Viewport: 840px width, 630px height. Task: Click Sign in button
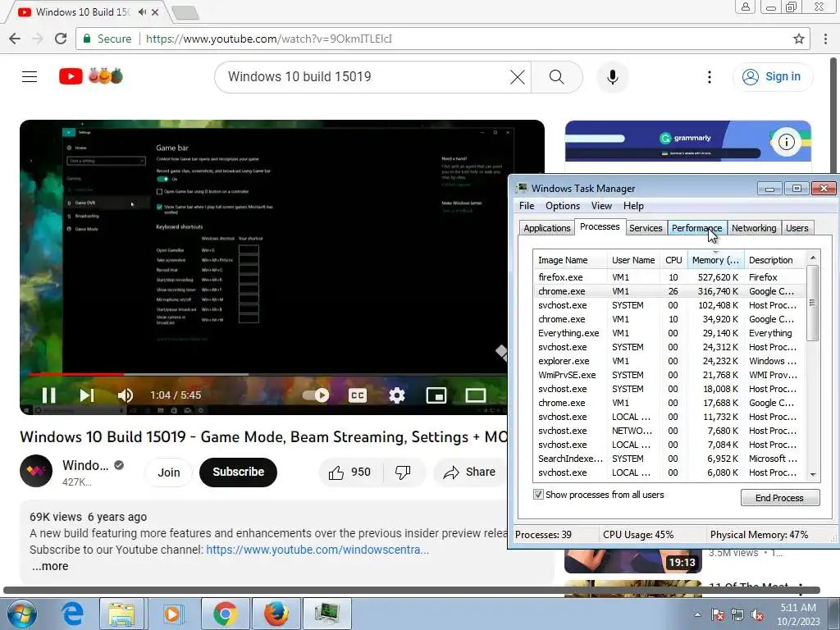coord(772,76)
